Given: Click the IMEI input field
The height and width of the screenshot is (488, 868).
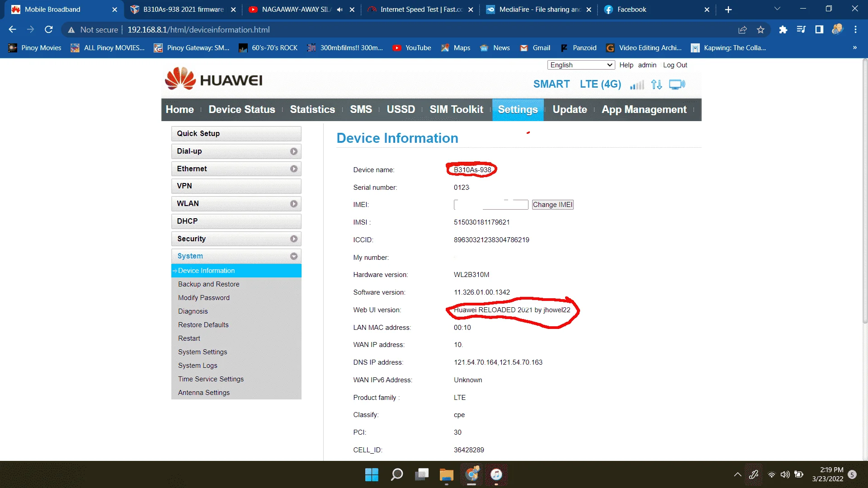Looking at the screenshot, I should 491,205.
